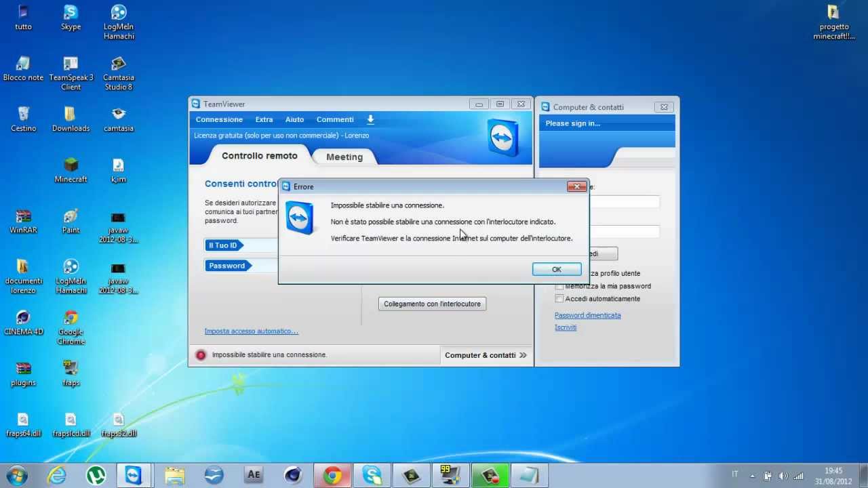This screenshot has width=868, height=488.
Task: Open the Commenti menu in TeamViewer
Action: point(335,119)
